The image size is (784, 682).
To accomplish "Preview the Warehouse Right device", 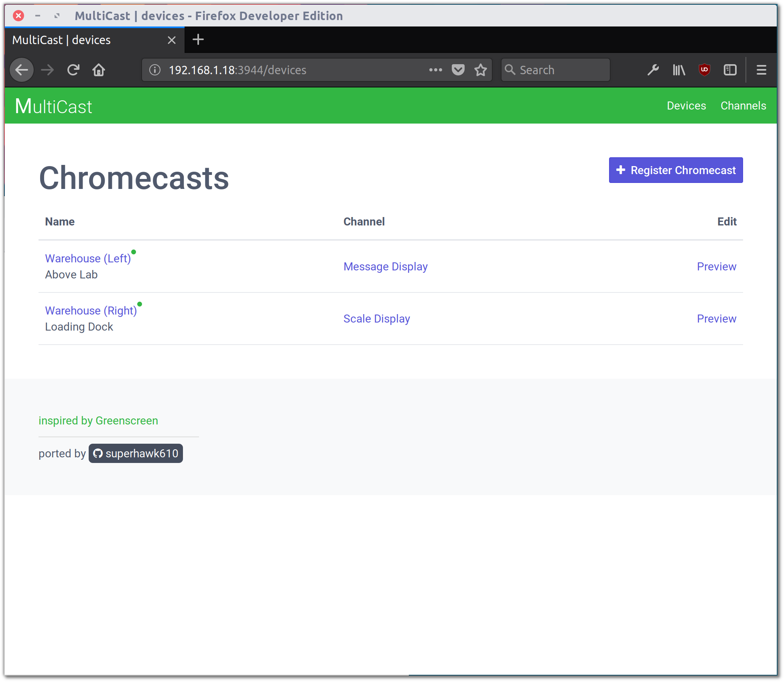I will tap(717, 318).
